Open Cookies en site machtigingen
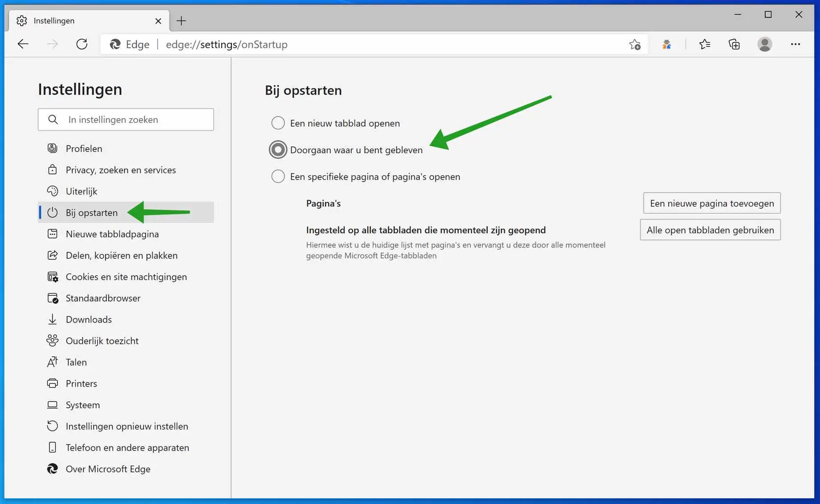The height and width of the screenshot is (504, 820). [126, 276]
